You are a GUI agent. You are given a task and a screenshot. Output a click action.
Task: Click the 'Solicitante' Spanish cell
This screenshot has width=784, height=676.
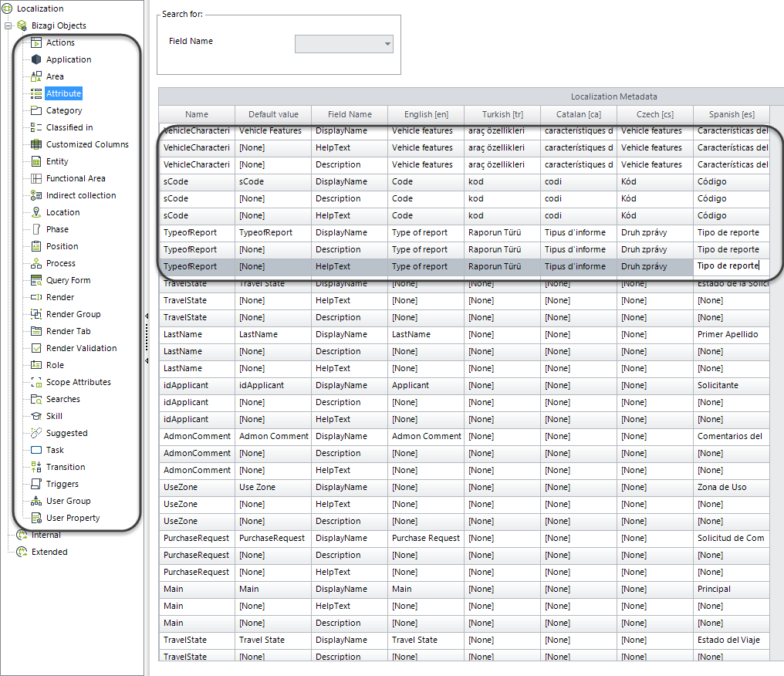(732, 386)
